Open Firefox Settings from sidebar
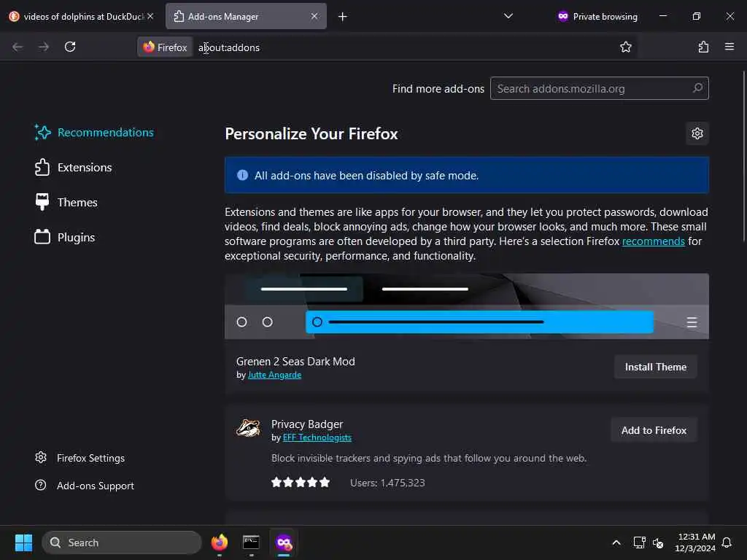 (80, 458)
